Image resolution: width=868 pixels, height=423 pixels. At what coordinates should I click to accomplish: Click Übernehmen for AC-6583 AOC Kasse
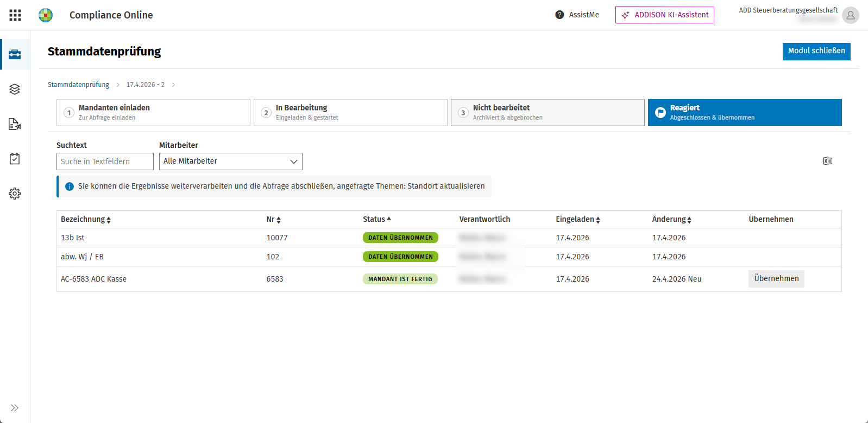776,279
